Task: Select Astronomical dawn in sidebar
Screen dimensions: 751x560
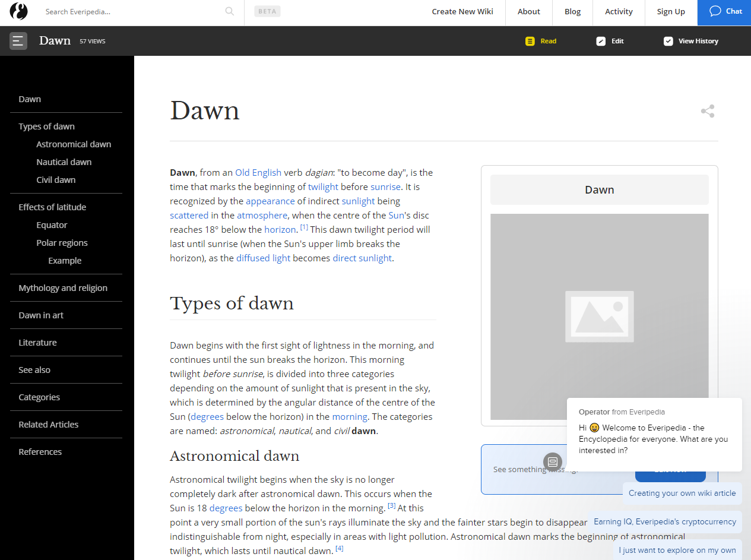Action: [74, 144]
